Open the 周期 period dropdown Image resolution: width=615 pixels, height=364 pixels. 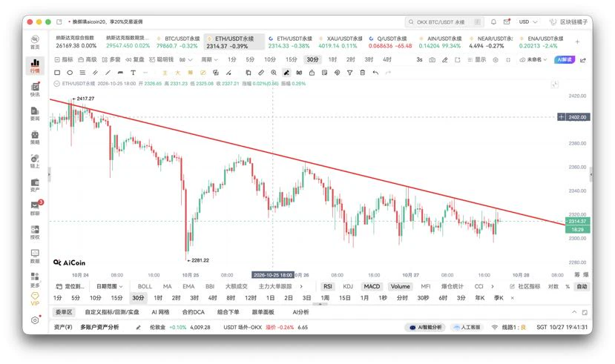209,59
